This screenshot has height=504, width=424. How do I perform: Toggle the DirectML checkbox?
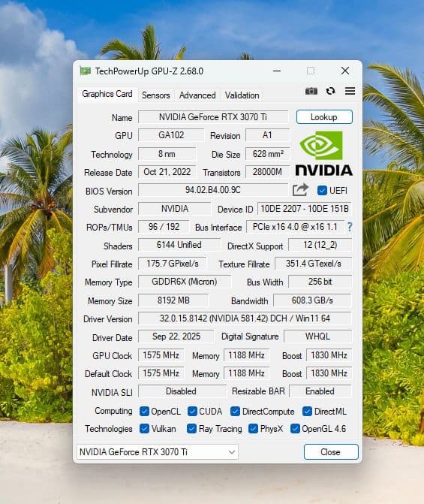point(307,411)
